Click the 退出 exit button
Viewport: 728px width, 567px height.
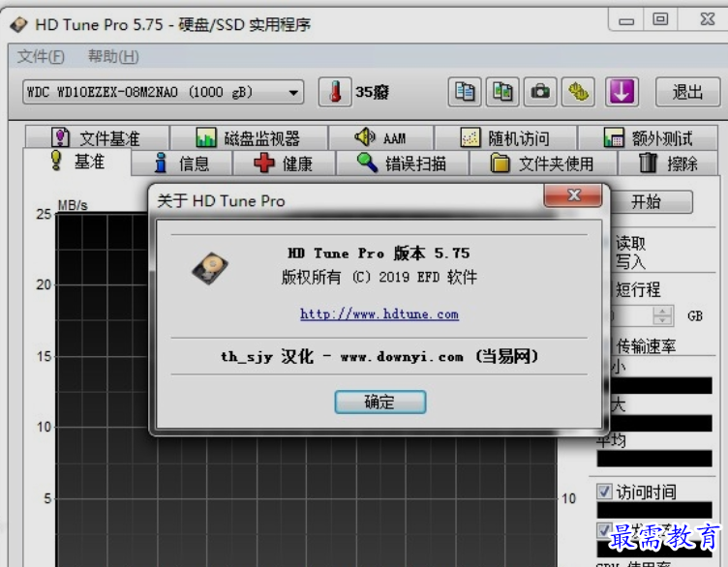(x=687, y=92)
